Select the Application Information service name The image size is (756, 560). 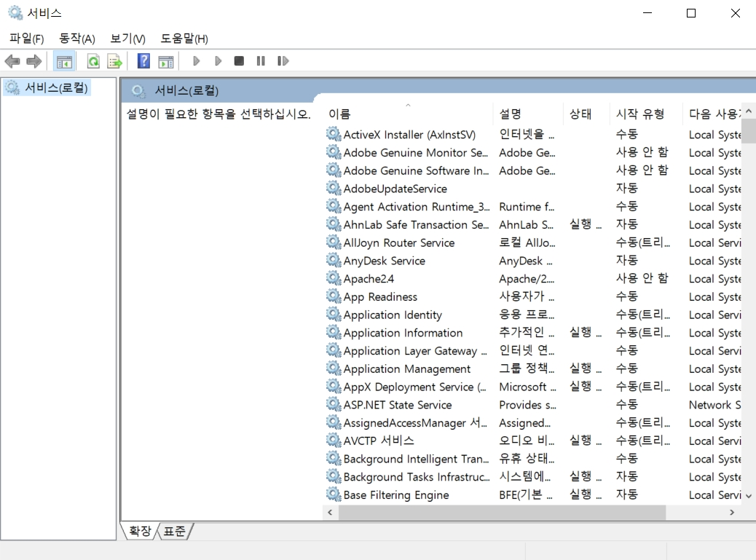pos(403,333)
